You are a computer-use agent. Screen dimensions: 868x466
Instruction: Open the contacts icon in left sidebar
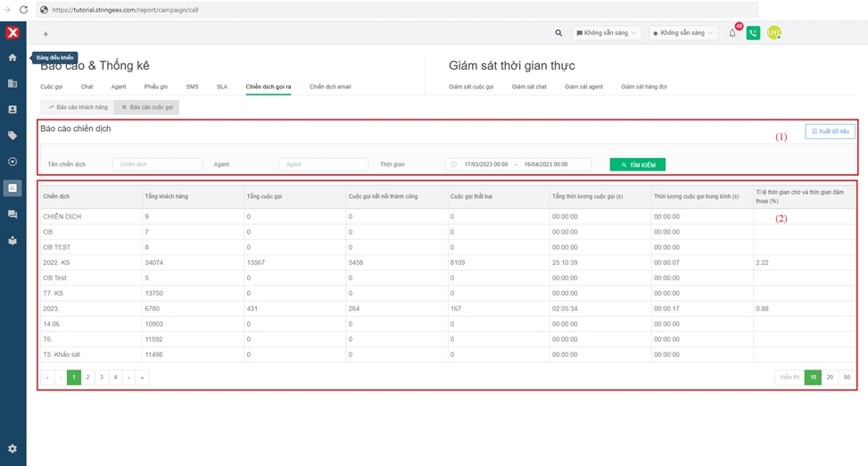coord(12,110)
